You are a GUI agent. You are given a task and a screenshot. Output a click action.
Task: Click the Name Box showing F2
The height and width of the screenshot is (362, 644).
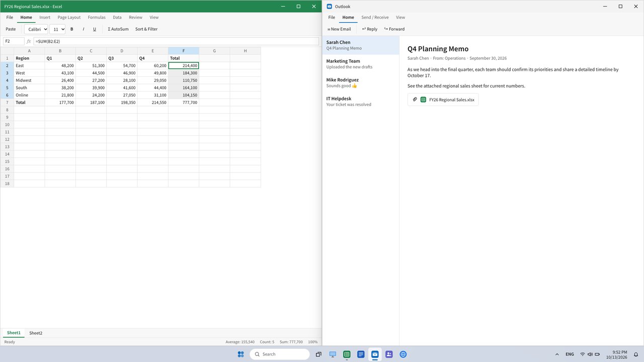(14, 41)
